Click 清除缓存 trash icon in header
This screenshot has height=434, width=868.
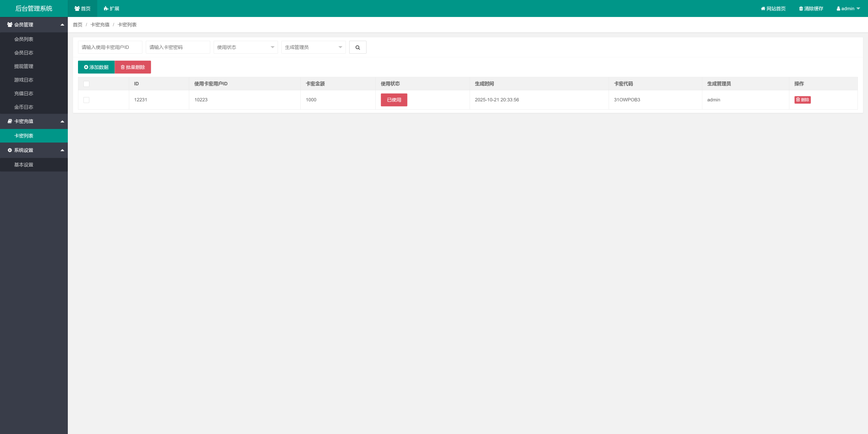(x=811, y=8)
